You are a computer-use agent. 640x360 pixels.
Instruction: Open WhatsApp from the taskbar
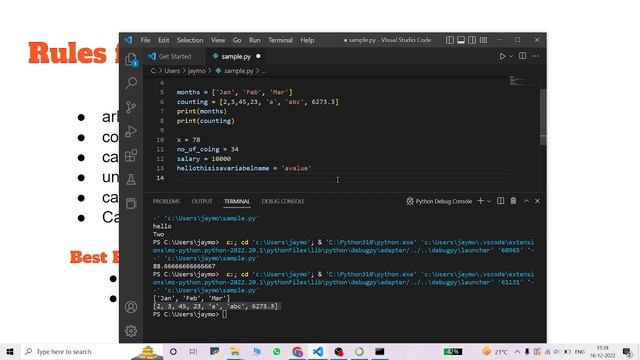click(x=277, y=351)
